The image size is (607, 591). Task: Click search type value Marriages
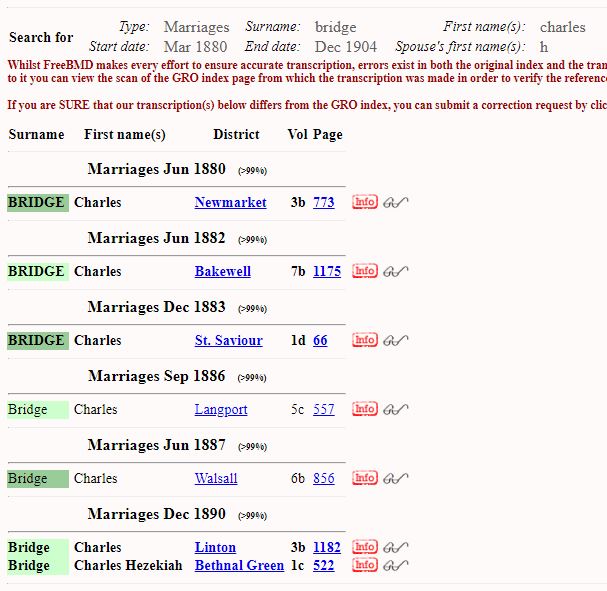(x=197, y=27)
